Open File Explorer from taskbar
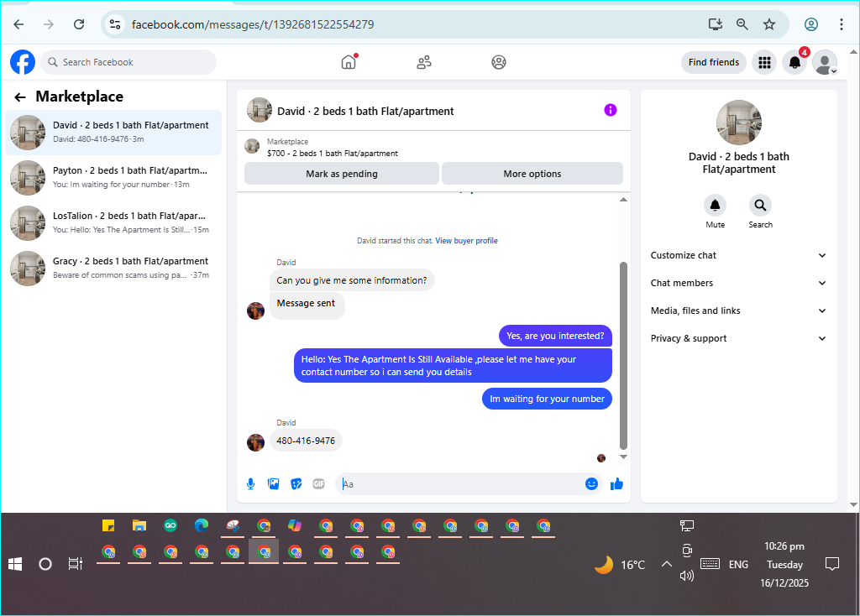 click(x=139, y=526)
